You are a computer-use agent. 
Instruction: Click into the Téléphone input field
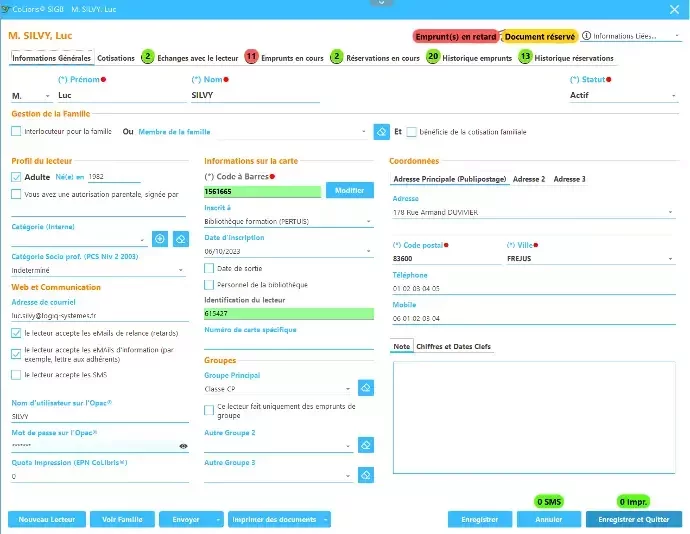pos(534,290)
